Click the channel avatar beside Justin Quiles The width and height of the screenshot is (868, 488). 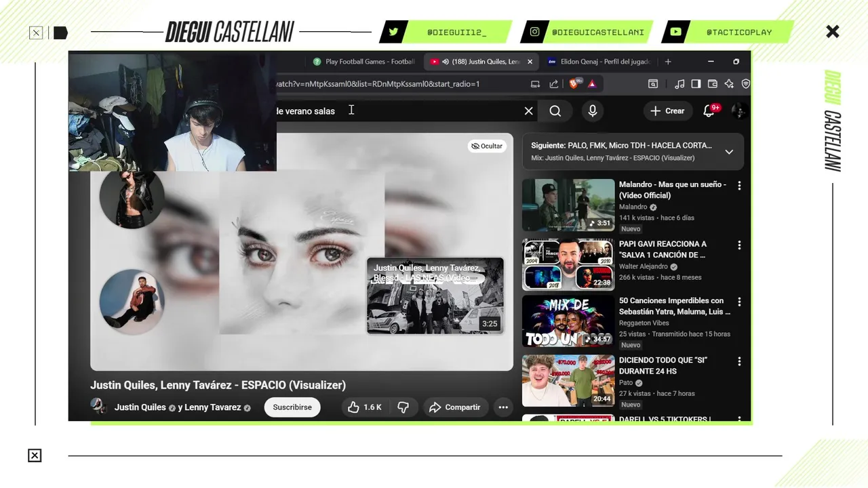pyautogui.click(x=99, y=406)
